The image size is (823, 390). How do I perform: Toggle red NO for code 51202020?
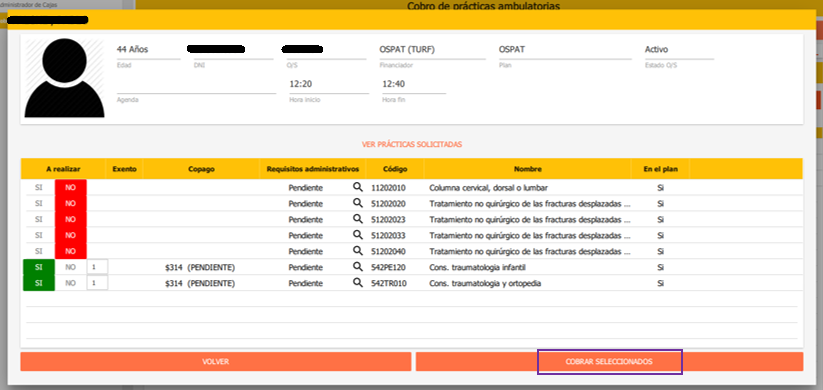(70, 203)
